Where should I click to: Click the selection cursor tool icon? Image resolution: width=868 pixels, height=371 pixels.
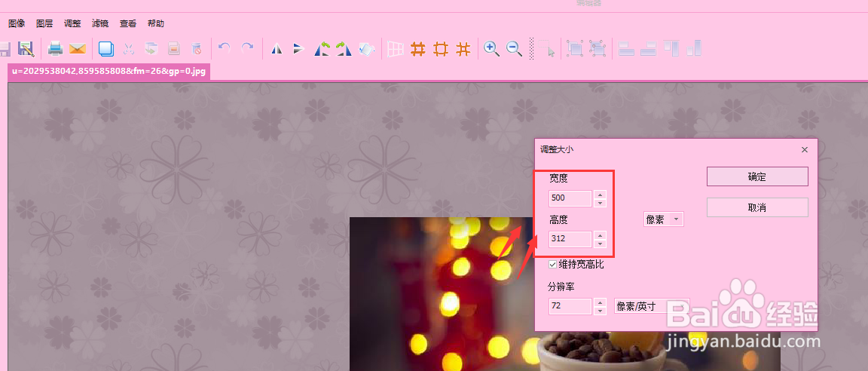[x=547, y=49]
